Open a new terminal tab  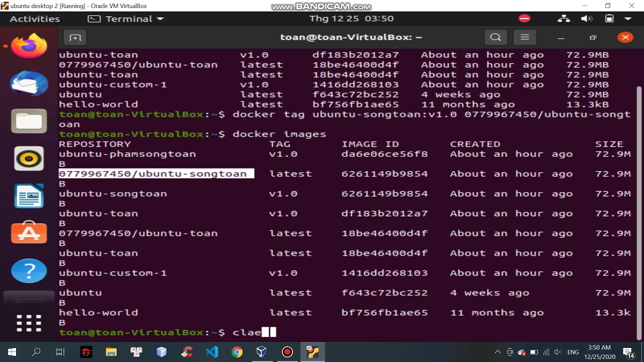click(x=75, y=38)
